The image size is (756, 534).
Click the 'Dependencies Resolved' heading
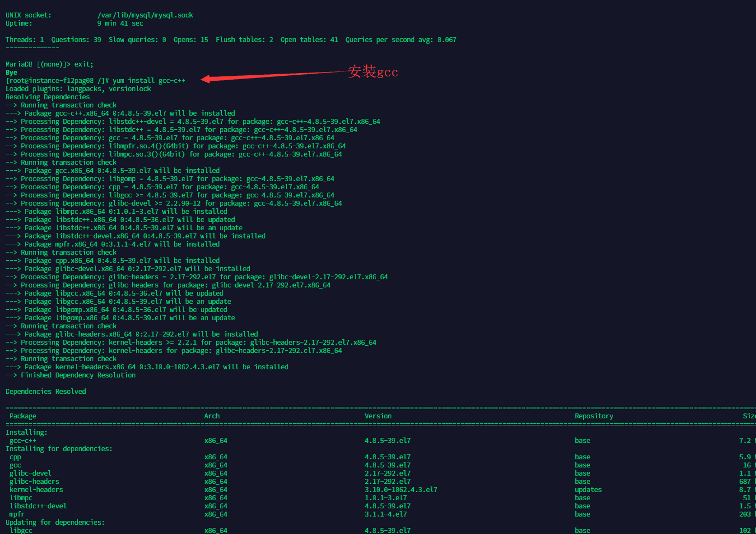45,391
